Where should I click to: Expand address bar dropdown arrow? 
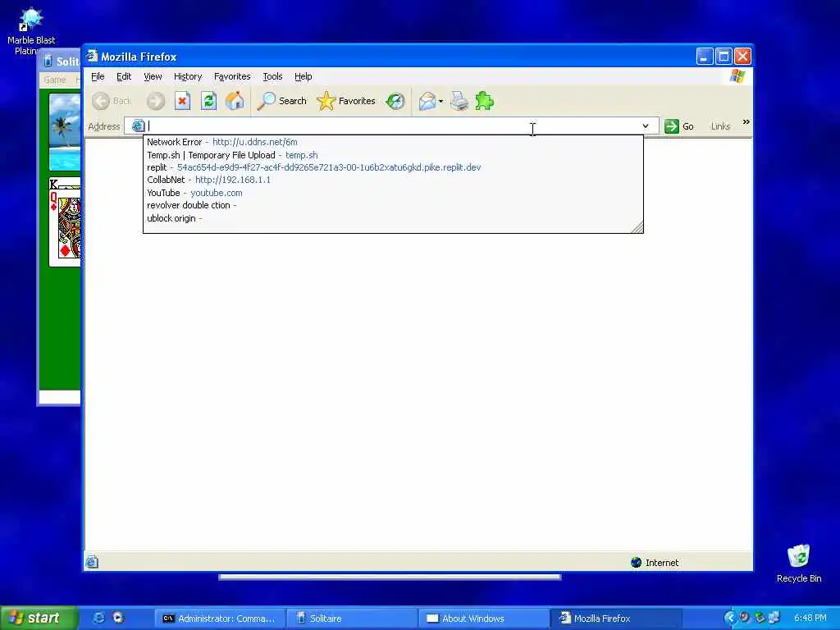click(646, 126)
